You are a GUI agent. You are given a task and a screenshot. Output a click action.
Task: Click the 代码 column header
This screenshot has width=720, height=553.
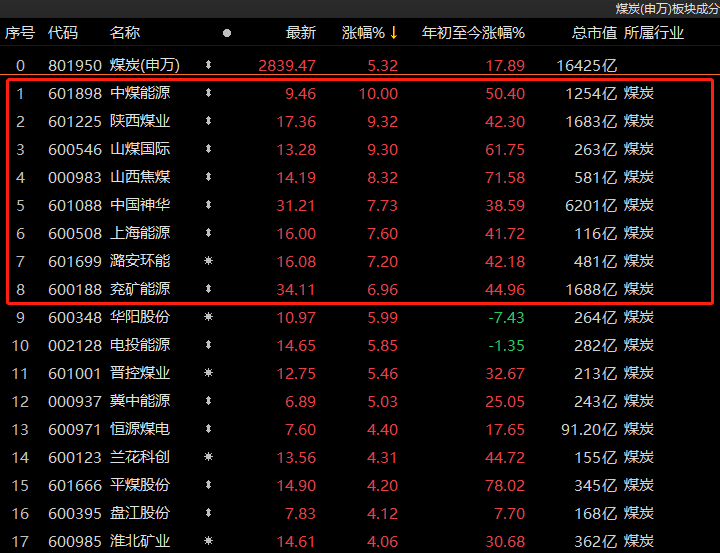63,33
